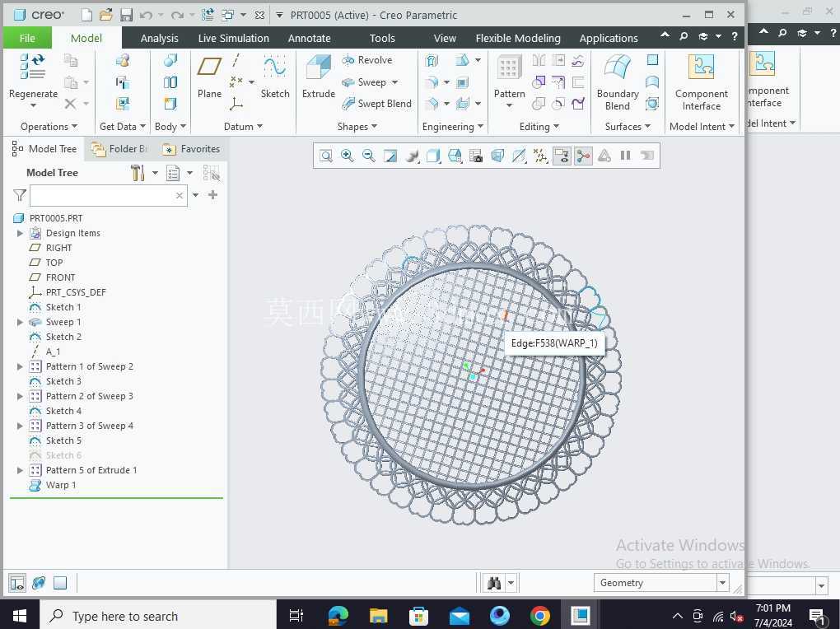
Task: Open the Datum group dropdown
Action: click(243, 127)
